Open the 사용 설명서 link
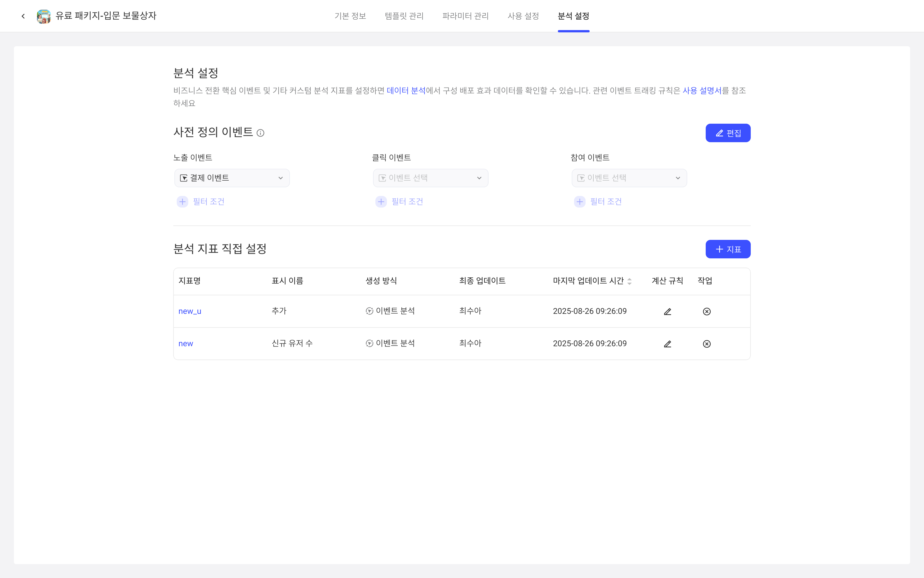924x578 pixels. [x=702, y=90]
